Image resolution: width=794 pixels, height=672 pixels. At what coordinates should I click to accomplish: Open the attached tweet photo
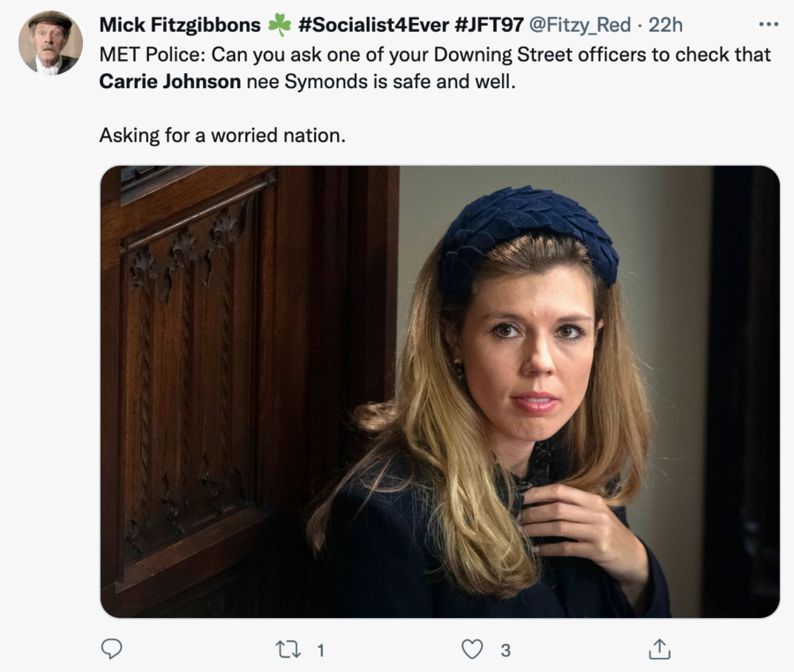(439, 391)
